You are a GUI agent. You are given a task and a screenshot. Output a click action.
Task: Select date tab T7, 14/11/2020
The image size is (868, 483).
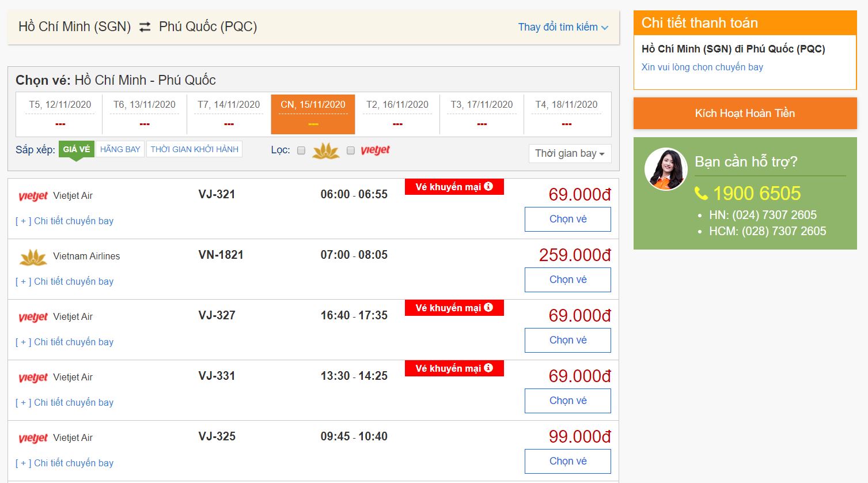pyautogui.click(x=229, y=114)
